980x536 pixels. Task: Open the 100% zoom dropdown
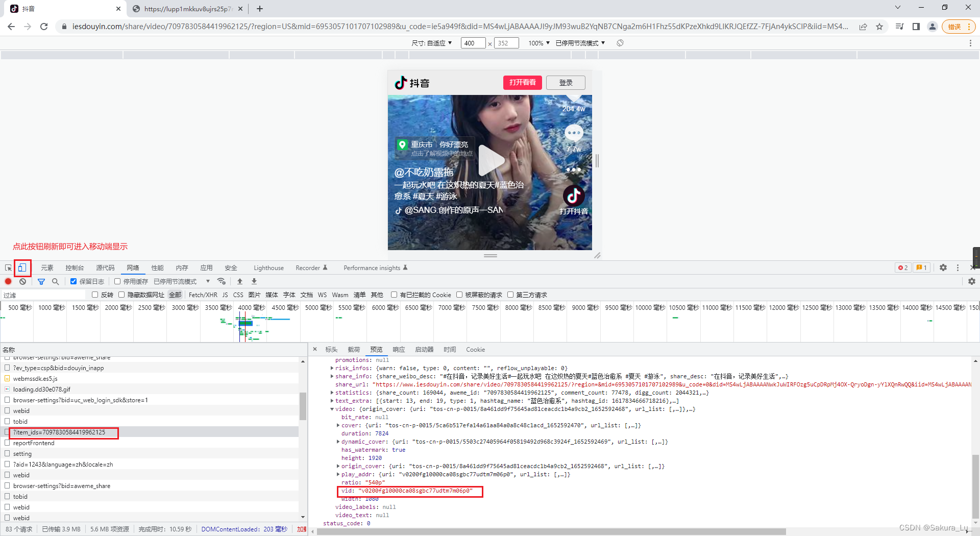538,43
